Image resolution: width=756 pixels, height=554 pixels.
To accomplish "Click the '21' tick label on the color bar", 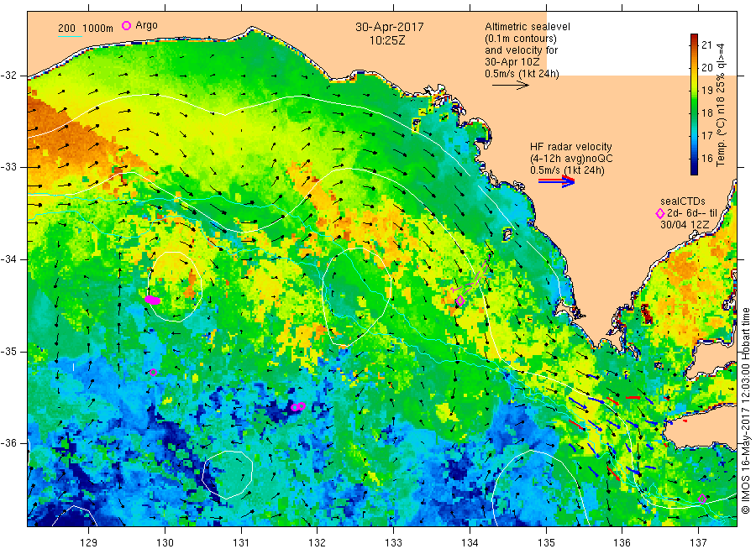I will (706, 44).
